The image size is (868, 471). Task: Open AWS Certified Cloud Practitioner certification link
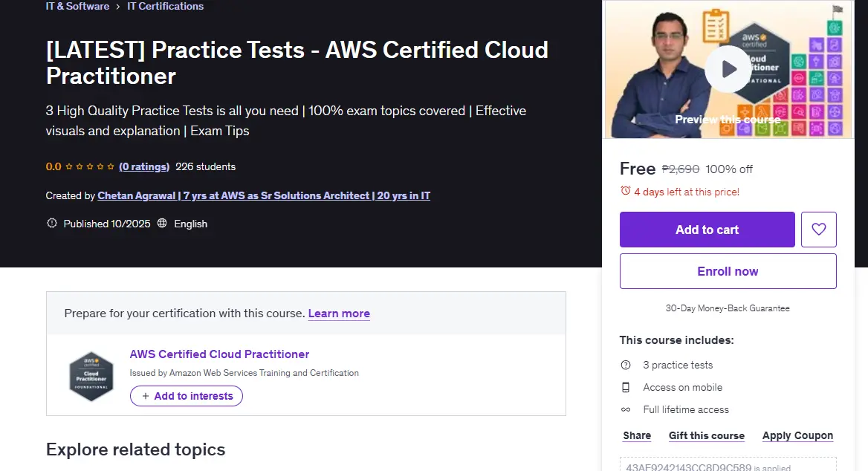point(219,354)
